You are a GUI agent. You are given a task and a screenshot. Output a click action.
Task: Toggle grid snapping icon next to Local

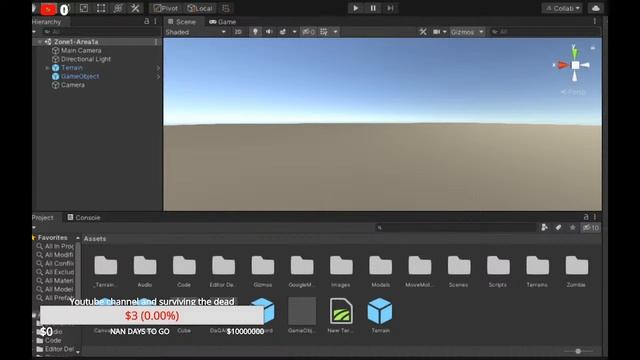[226, 8]
